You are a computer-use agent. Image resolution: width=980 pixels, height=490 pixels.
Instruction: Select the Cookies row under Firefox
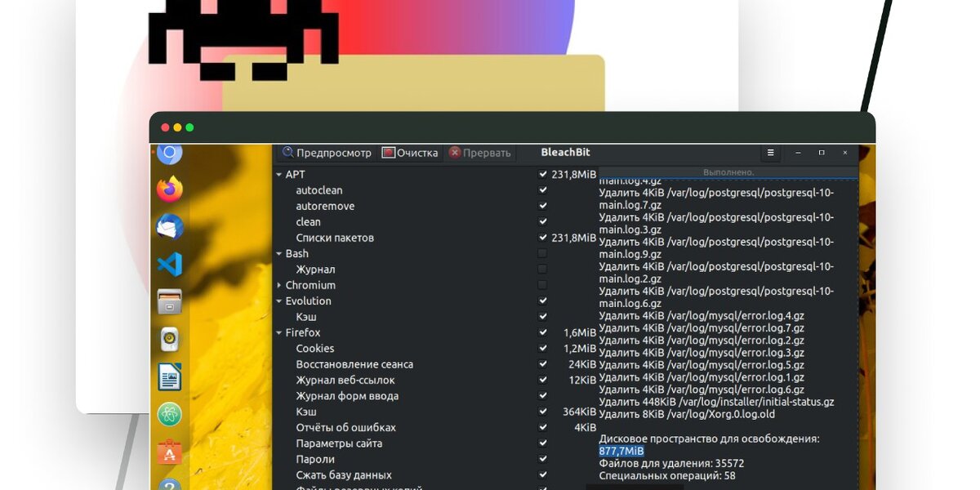(x=435, y=349)
